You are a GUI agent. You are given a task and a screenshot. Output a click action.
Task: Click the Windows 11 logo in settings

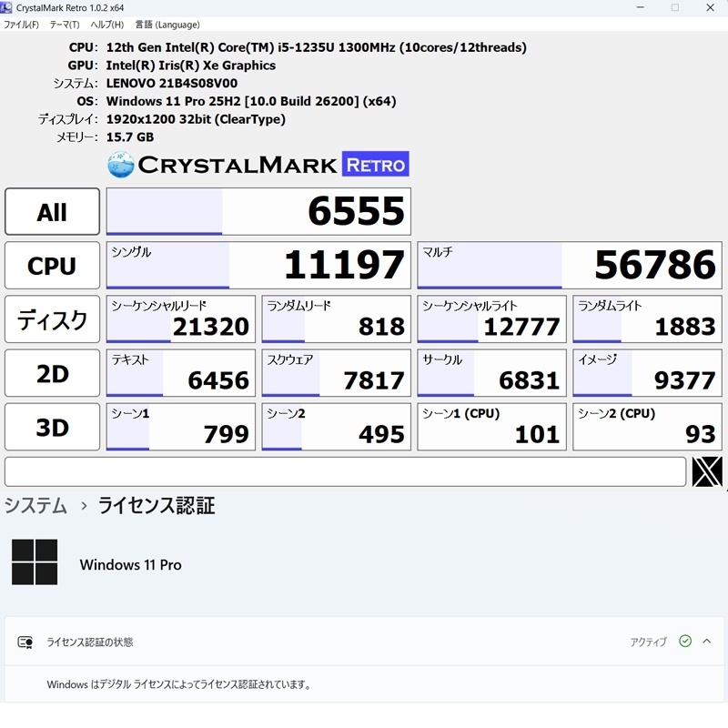[x=35, y=561]
